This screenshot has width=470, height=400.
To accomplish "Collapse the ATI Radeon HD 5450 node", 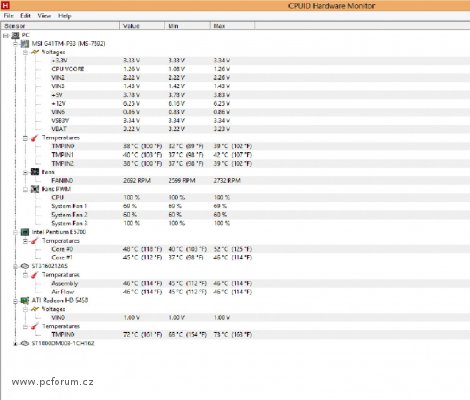I will [x=15, y=301].
